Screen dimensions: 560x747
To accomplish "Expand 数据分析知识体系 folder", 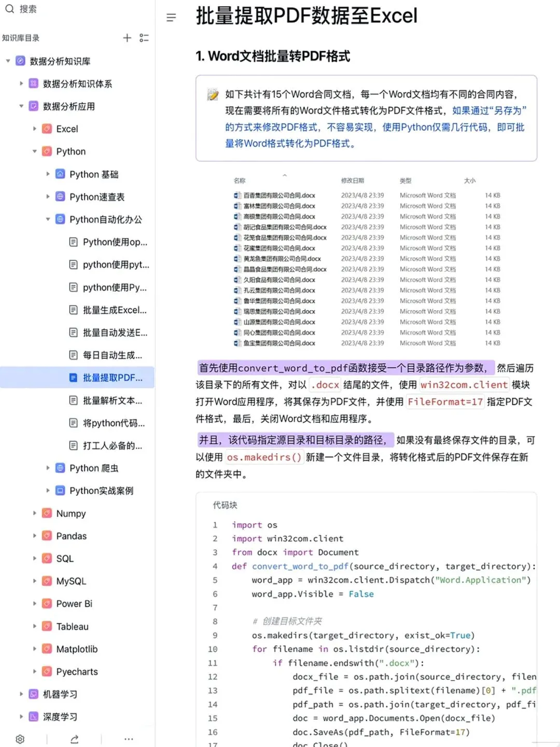I will pos(21,84).
